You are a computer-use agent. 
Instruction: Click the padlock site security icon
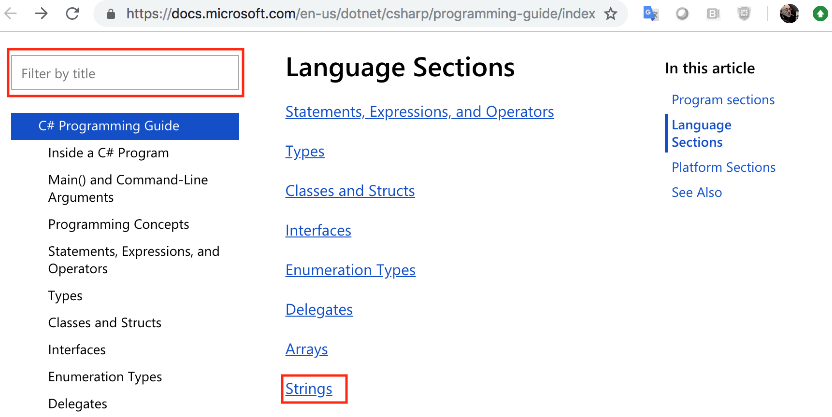point(110,14)
